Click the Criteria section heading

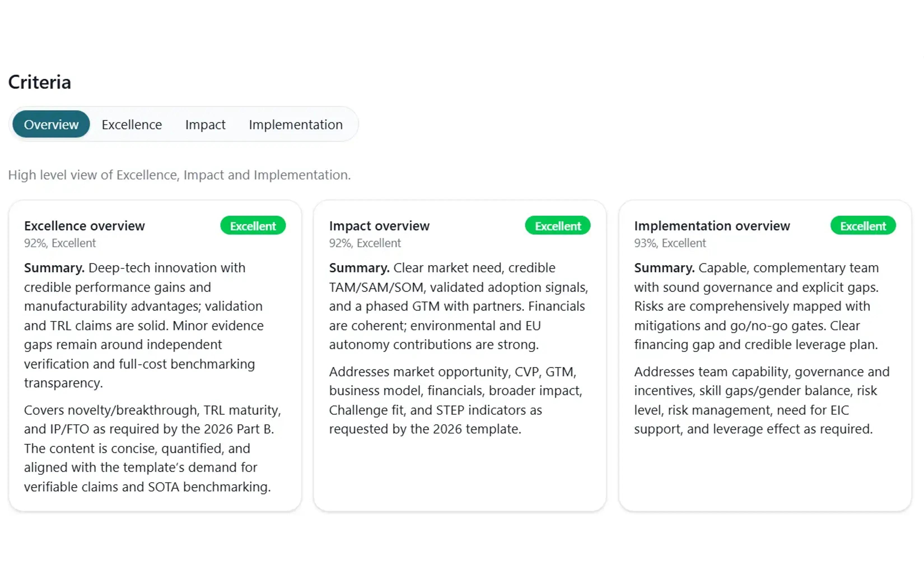pos(40,82)
